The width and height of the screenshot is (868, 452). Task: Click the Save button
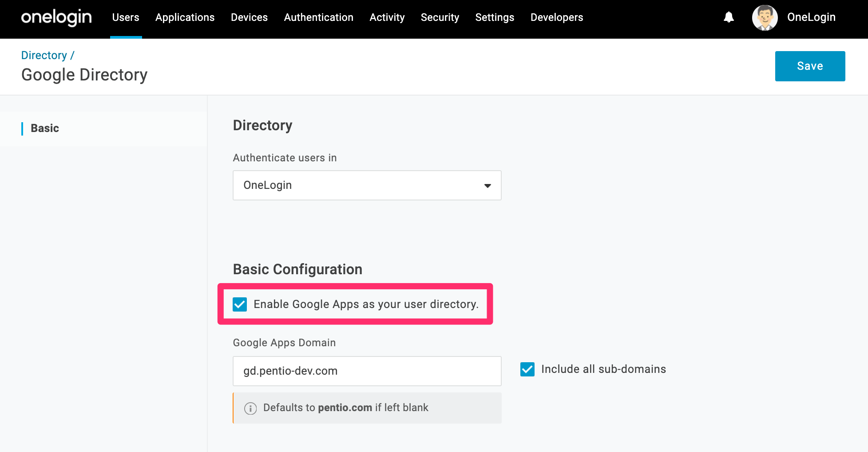[810, 66]
